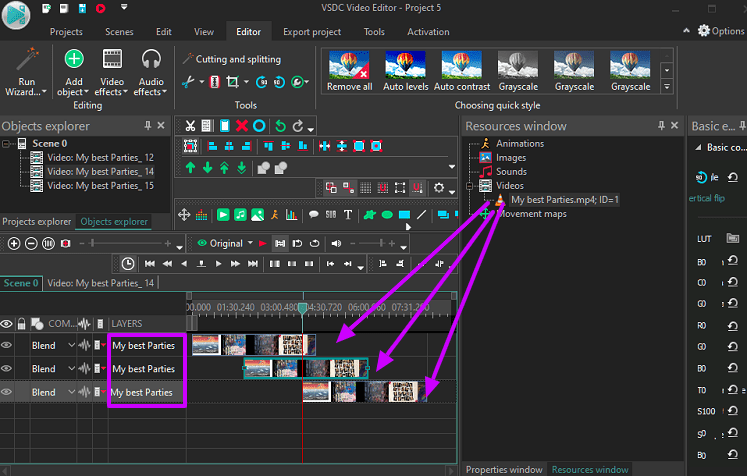Toggle visibility of second My best Parties layer
Screen dimensions: 747x476
(x=6, y=368)
